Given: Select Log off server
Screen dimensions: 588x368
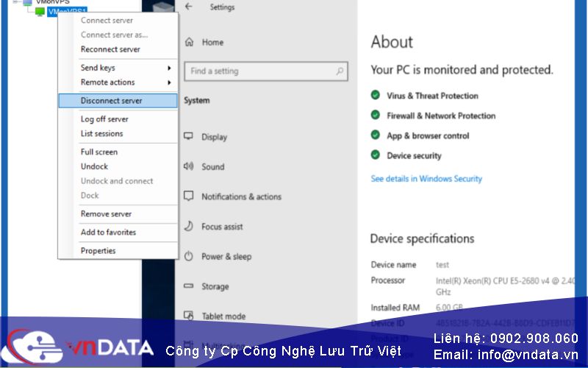Looking at the screenshot, I should (104, 119).
